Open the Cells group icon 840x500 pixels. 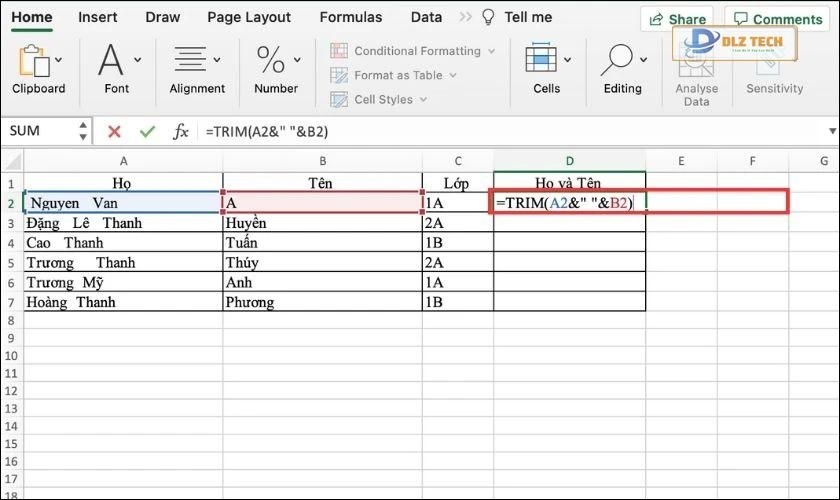coord(541,58)
